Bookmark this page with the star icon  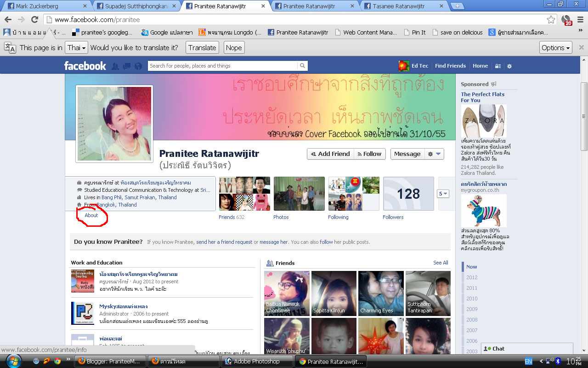tap(551, 20)
